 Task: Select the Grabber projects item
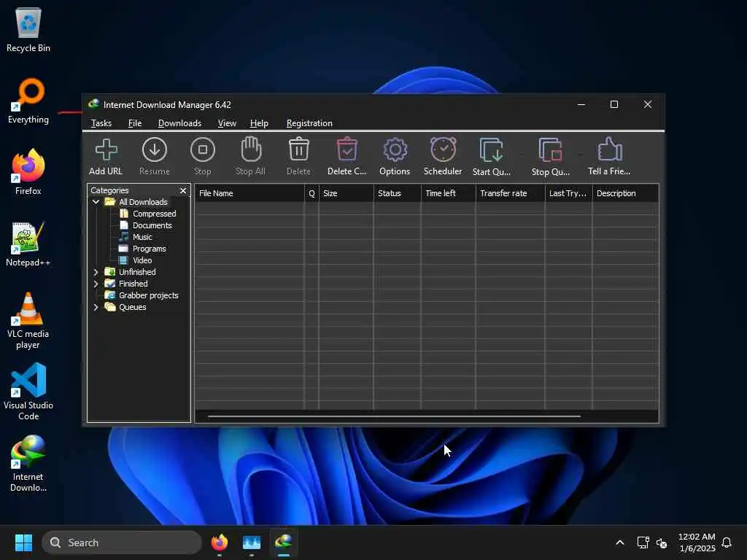149,295
